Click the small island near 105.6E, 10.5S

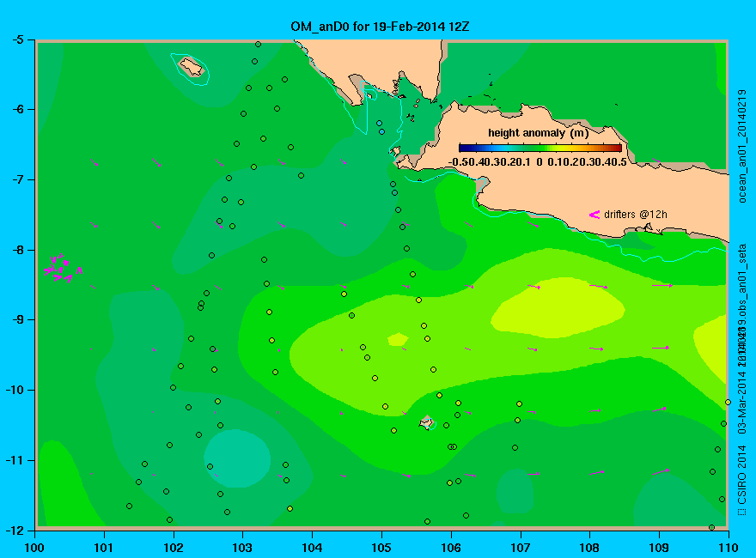click(x=426, y=422)
